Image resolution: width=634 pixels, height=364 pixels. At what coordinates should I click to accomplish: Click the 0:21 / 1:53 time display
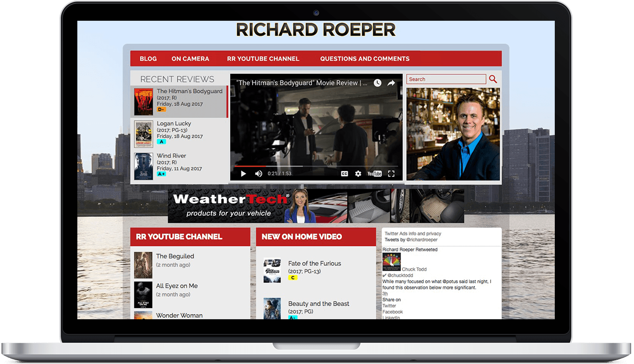280,174
